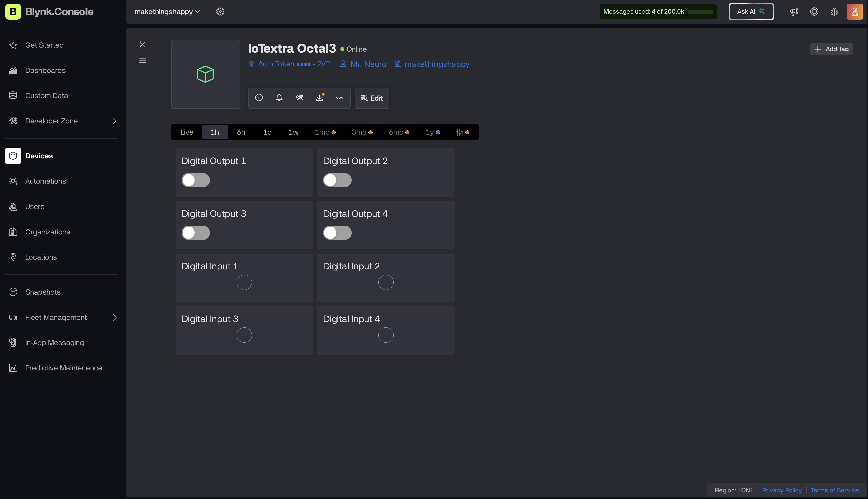Open more actions ellipsis menu
The width and height of the screenshot is (868, 499).
click(340, 98)
